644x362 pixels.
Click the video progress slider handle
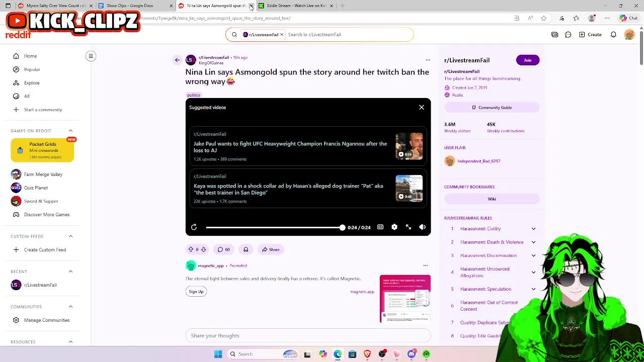(x=342, y=227)
